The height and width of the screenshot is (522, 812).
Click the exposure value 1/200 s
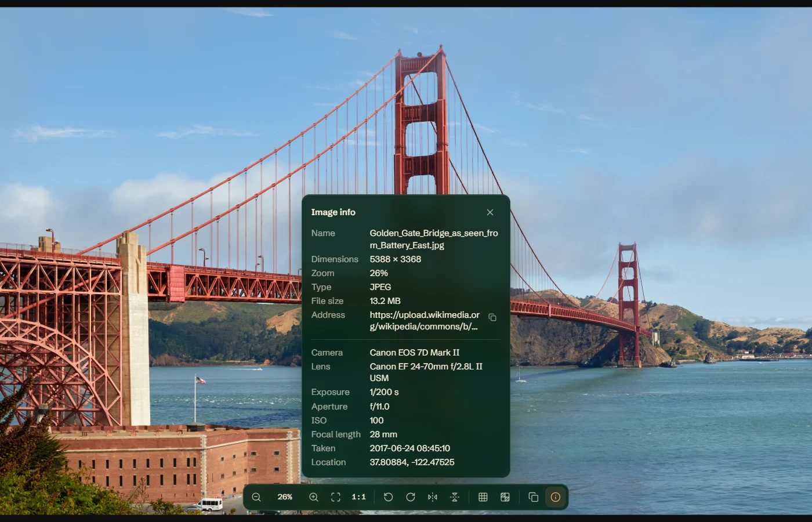pyautogui.click(x=384, y=392)
